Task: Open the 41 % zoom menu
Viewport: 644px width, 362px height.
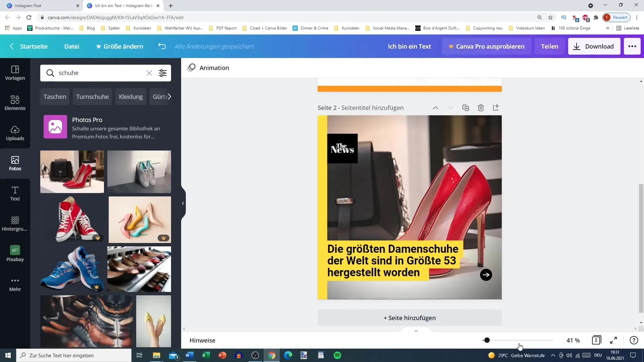Action: coord(573,340)
